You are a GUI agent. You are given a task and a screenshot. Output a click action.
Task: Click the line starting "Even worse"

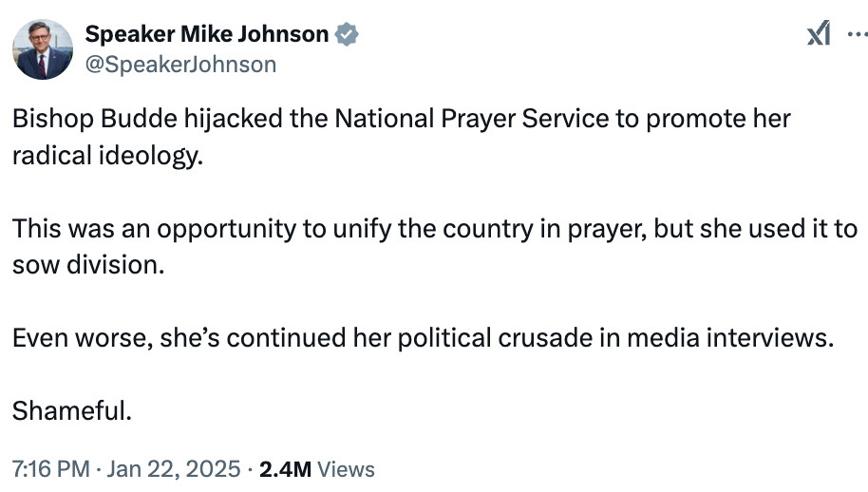[422, 338]
